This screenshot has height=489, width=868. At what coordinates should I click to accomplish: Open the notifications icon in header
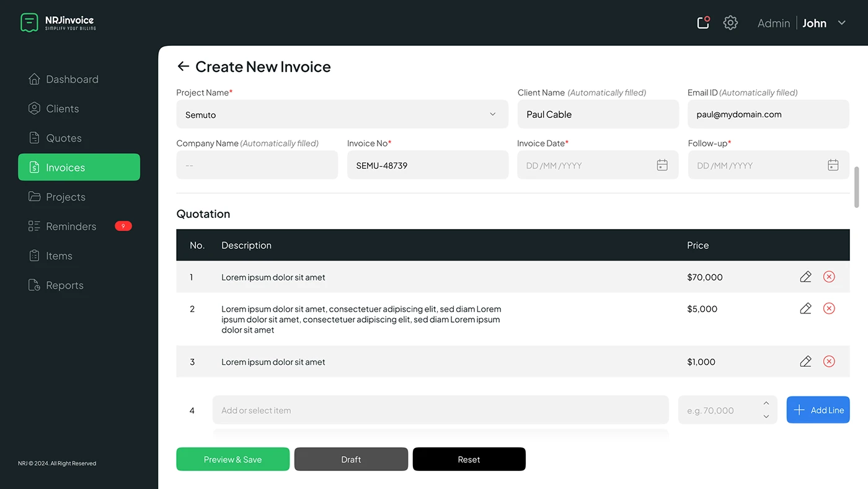tap(703, 23)
